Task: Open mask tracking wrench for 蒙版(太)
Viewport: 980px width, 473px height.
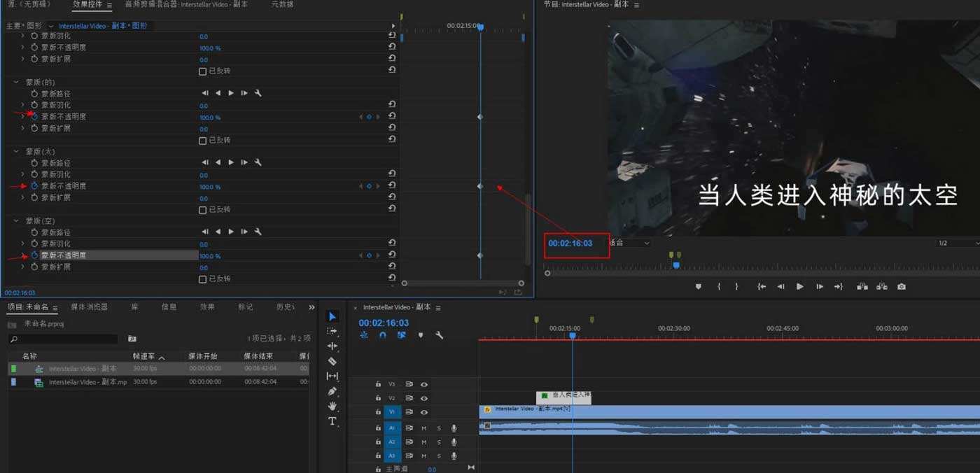Action: coord(258,162)
